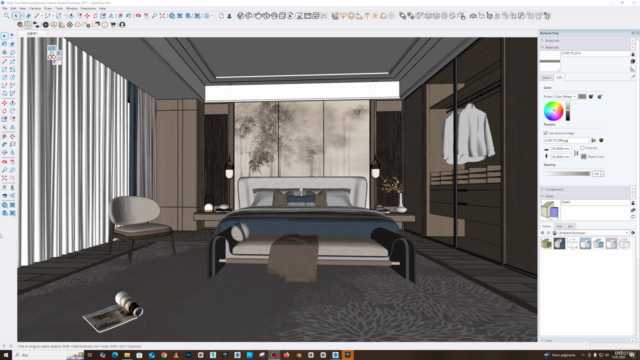Image resolution: width=640 pixels, height=360 pixels.
Task: Browse for texture image file icon
Action: (593, 140)
